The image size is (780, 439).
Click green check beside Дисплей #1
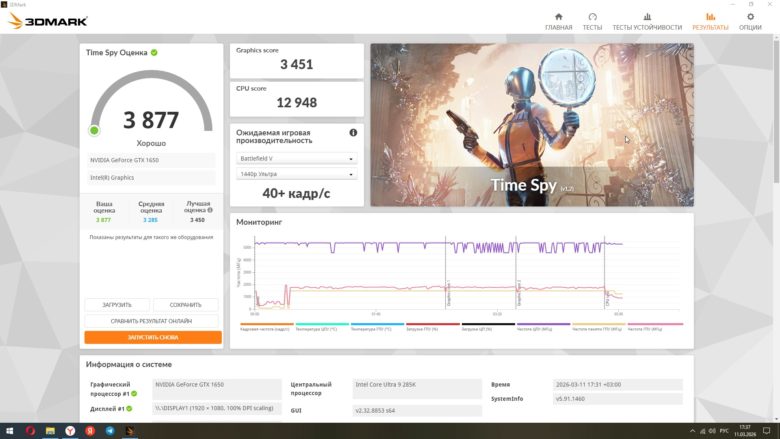coord(129,409)
